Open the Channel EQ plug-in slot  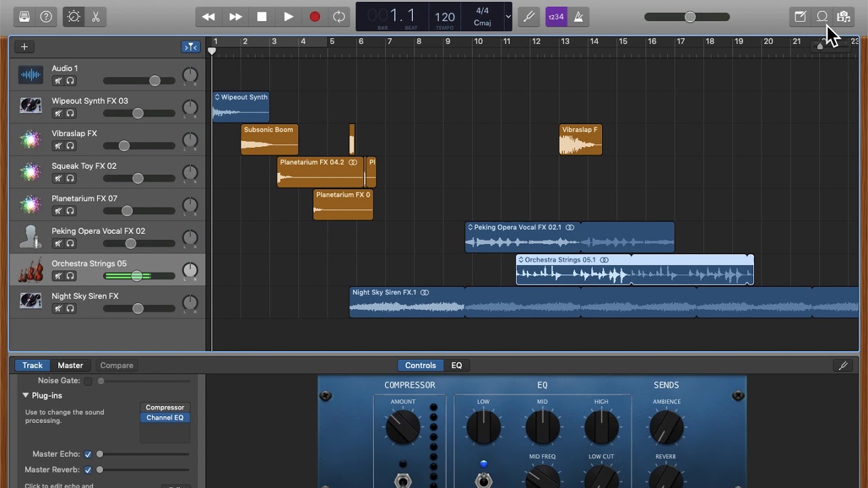[165, 418]
